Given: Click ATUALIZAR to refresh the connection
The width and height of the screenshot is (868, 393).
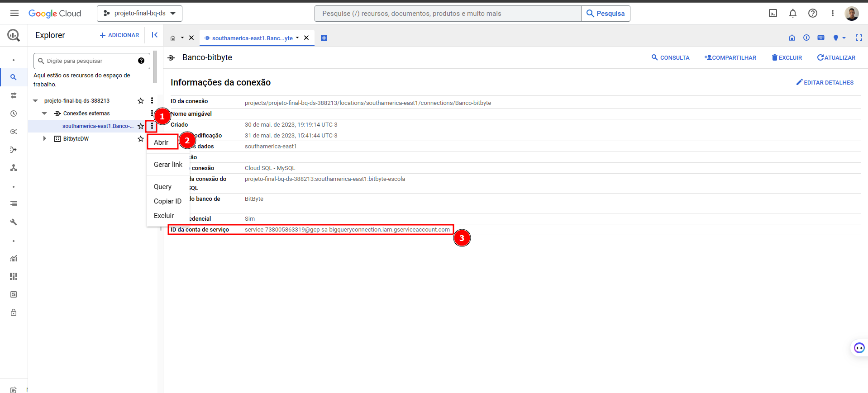Looking at the screenshot, I should 836,57.
